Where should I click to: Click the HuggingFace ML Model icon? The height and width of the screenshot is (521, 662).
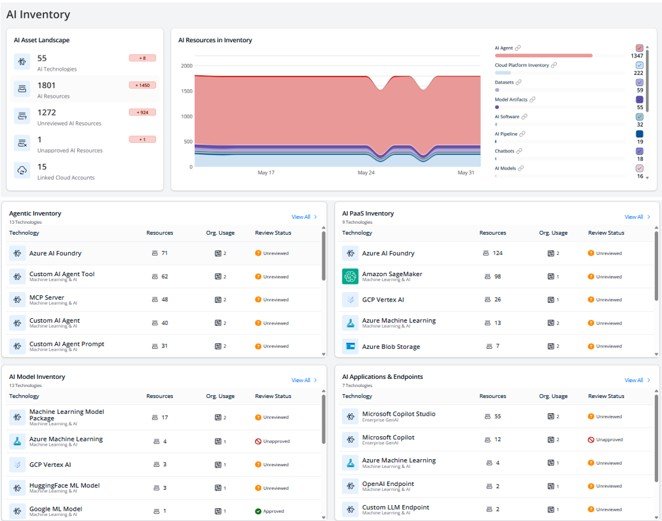pos(17,488)
